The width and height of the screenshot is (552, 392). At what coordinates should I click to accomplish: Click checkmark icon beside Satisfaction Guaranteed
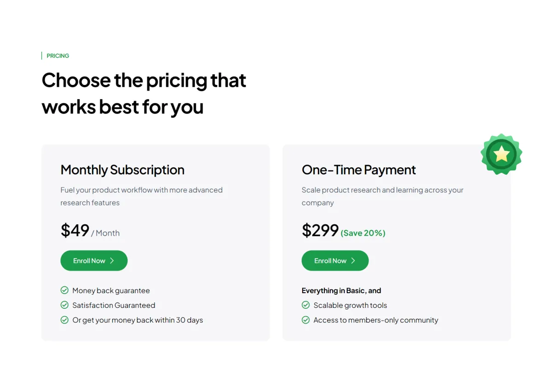point(64,305)
